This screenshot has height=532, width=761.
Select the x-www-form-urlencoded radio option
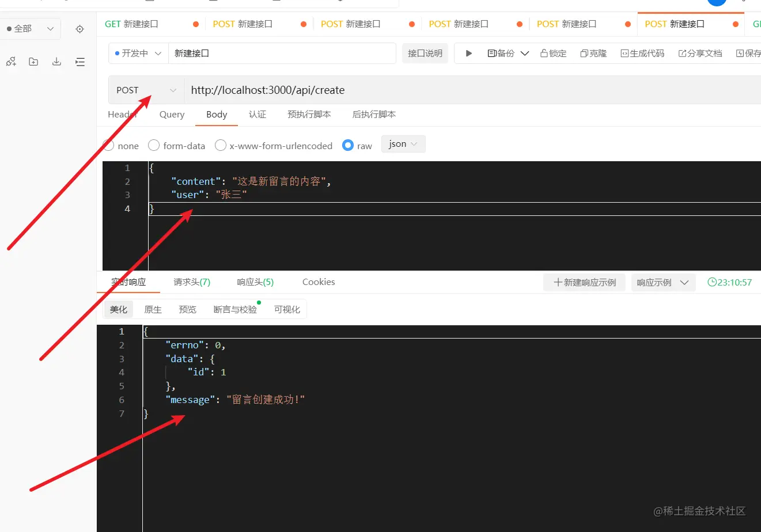coord(221,145)
